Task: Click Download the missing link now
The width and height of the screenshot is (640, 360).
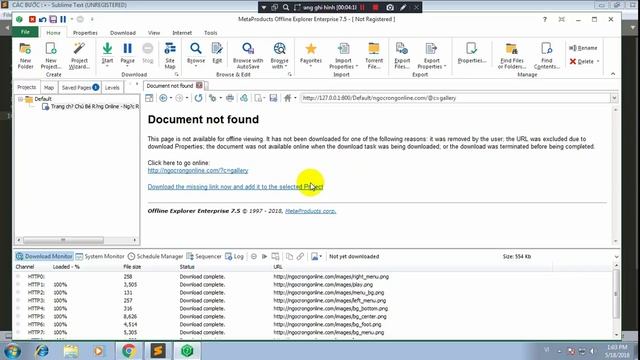Action: 236,187
